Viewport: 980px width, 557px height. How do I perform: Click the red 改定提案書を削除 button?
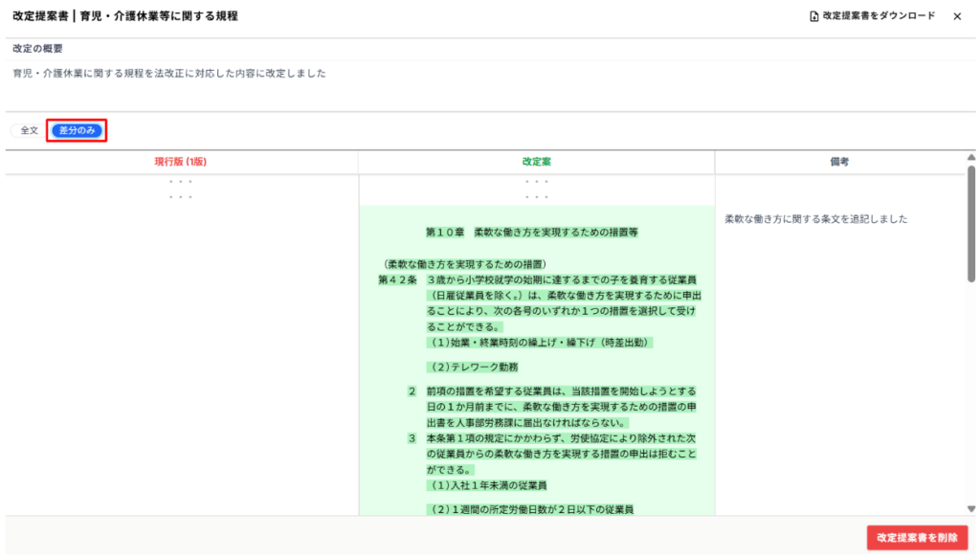coord(917,538)
